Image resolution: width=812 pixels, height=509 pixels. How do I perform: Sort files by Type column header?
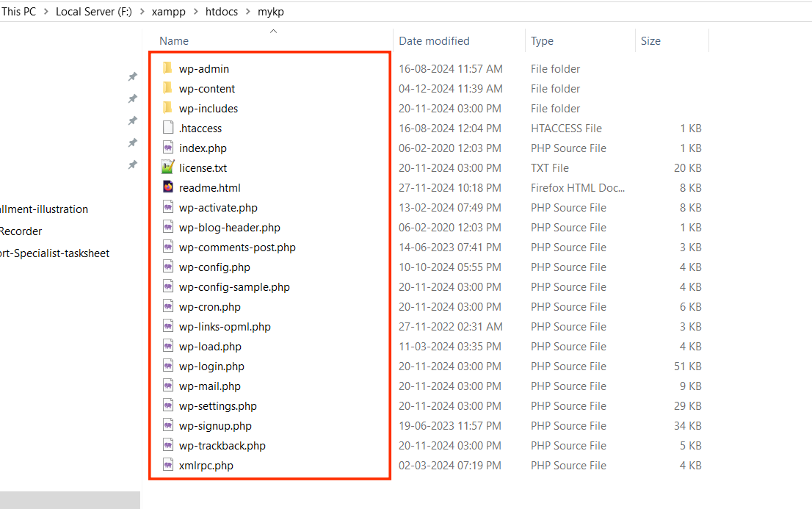pyautogui.click(x=542, y=41)
